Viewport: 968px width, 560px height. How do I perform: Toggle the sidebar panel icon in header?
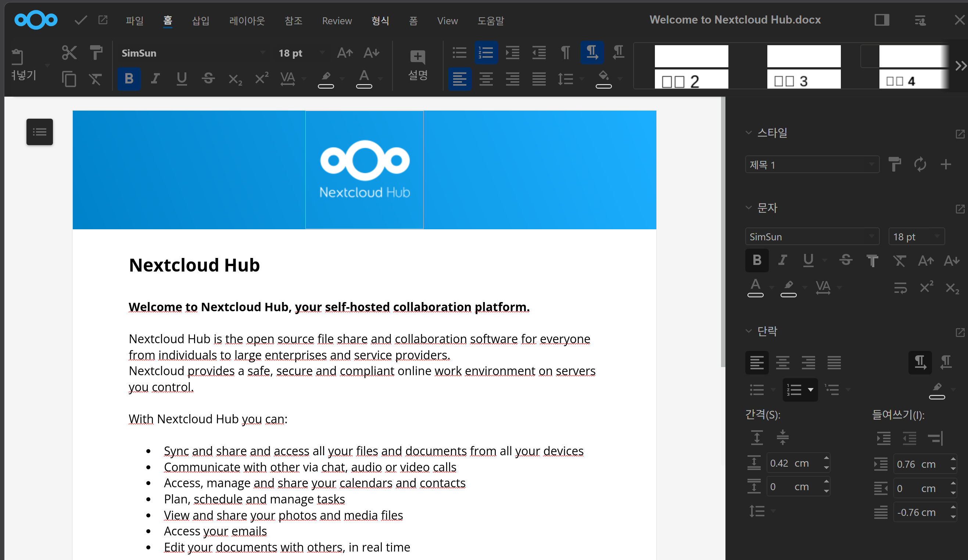pyautogui.click(x=882, y=20)
